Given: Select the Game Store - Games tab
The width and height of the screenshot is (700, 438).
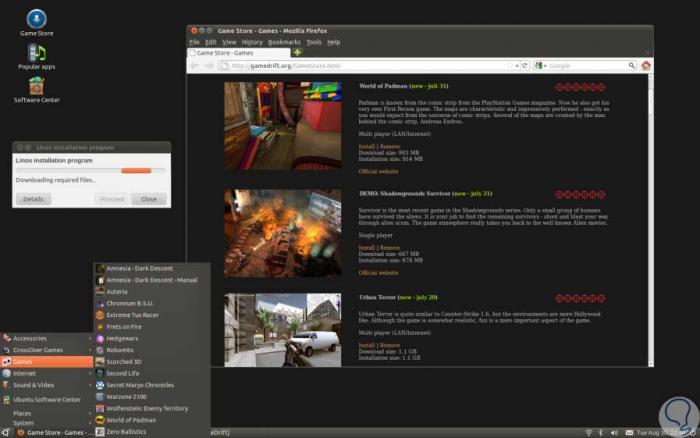Looking at the screenshot, I should tap(239, 53).
